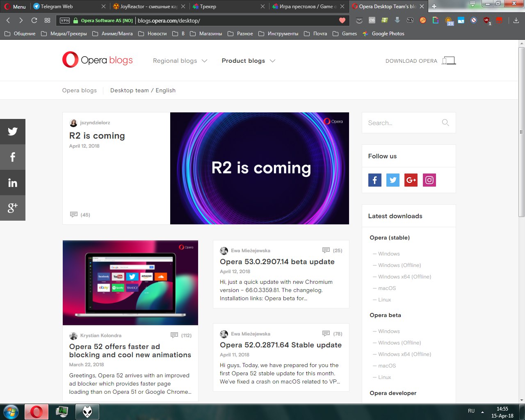
Task: Open the Pocket extension icon
Action: 359,20
